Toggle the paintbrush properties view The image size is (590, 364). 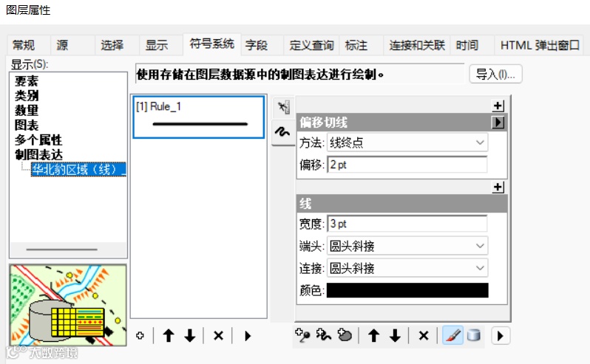point(453,335)
